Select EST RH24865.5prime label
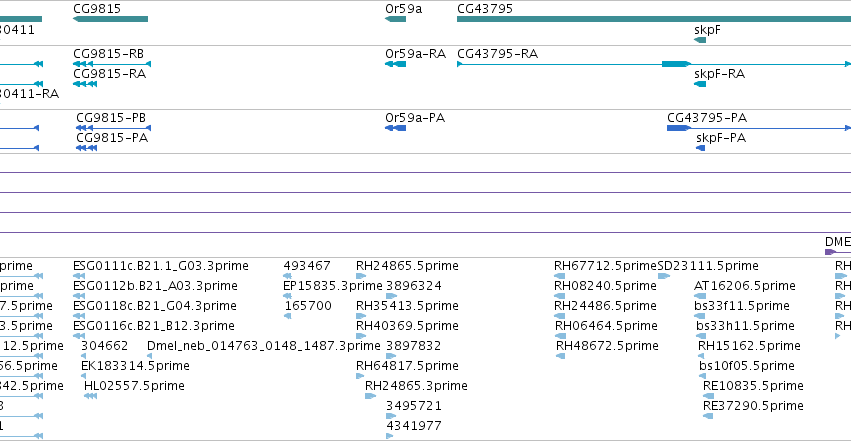The width and height of the screenshot is (851, 441). [407, 266]
